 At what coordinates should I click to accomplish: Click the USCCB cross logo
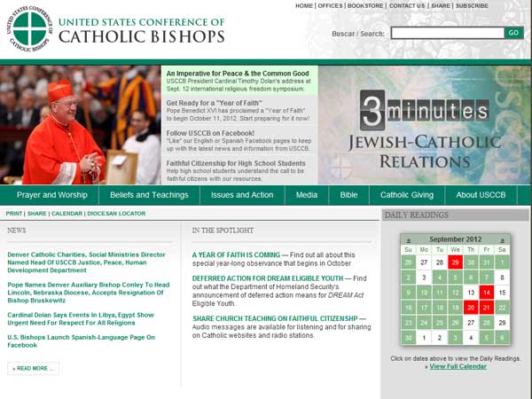tap(29, 28)
